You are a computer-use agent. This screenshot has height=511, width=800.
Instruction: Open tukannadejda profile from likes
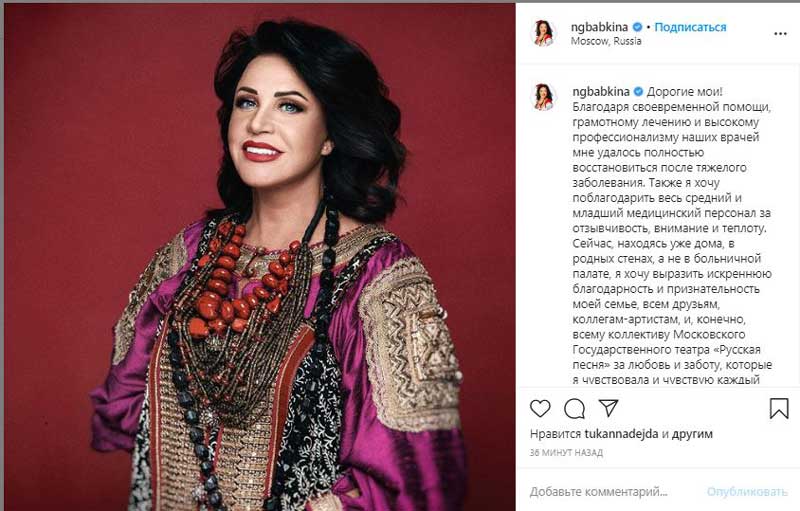click(x=621, y=434)
